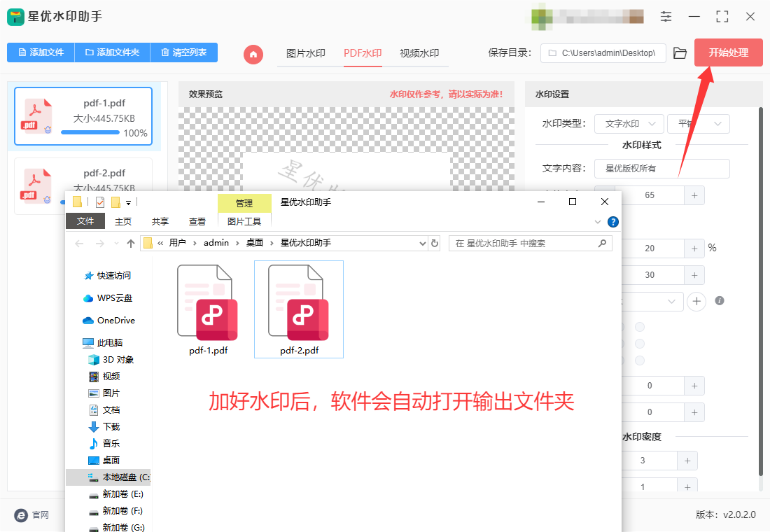Open 下载 folder in sidebar

coord(104,426)
